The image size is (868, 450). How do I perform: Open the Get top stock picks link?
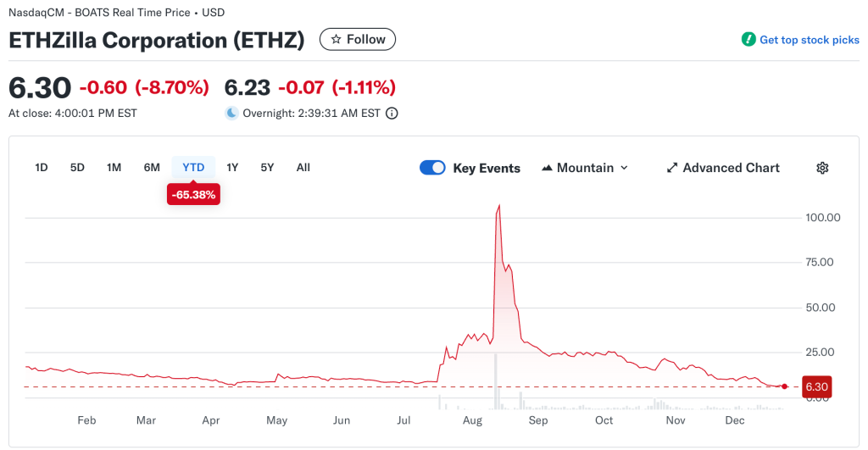pos(809,40)
